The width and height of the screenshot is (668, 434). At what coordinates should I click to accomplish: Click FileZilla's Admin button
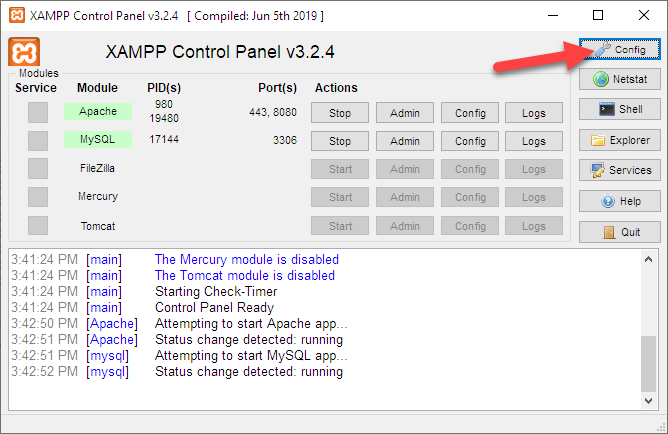[405, 169]
